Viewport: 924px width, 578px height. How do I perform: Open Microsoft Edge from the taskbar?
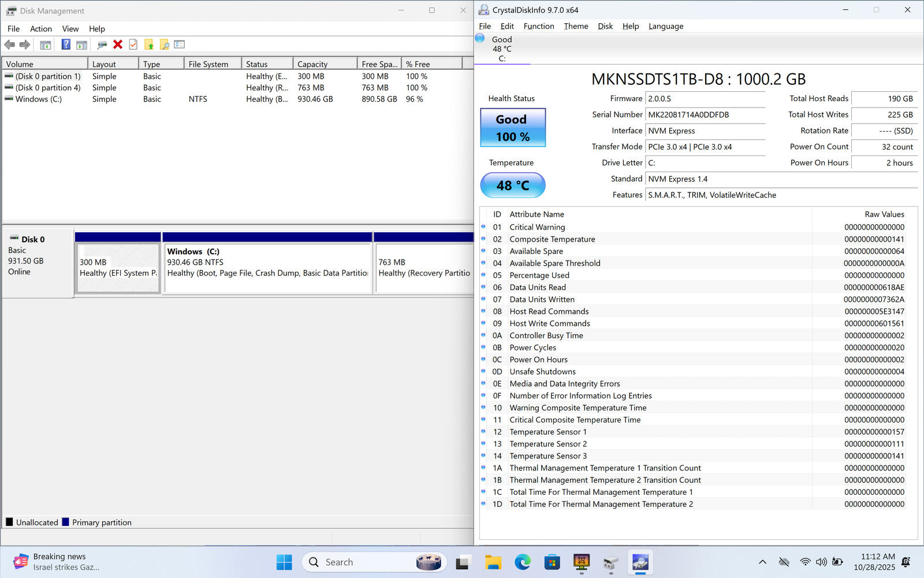pos(523,562)
